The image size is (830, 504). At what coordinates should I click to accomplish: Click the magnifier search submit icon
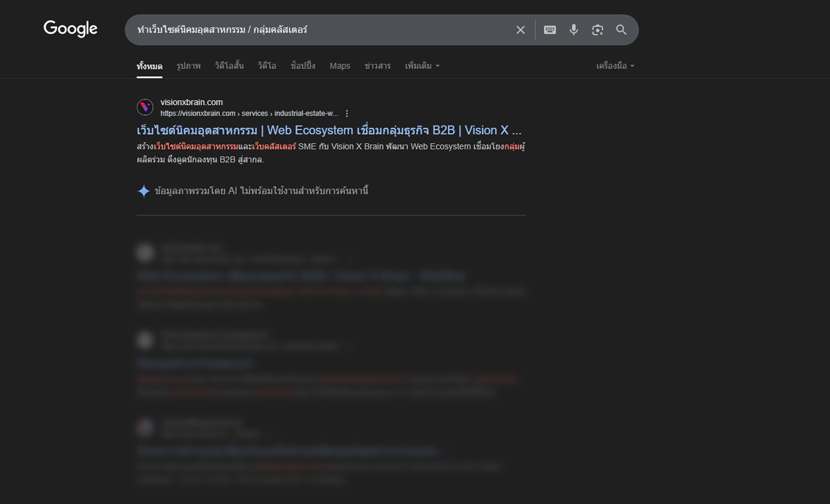[x=621, y=30]
